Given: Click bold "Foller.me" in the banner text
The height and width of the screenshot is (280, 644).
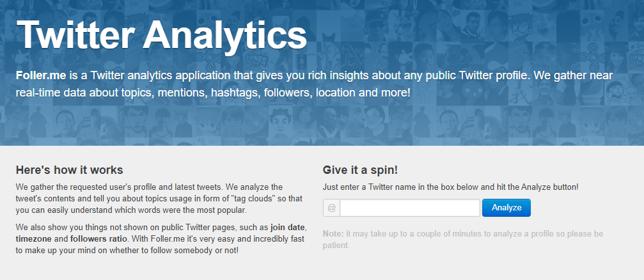Looking at the screenshot, I should pos(40,75).
